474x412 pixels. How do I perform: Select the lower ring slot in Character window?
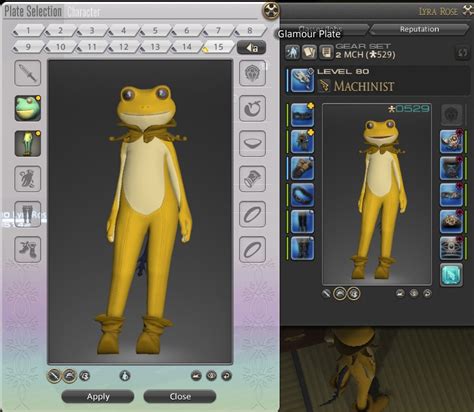pyautogui.click(x=451, y=248)
